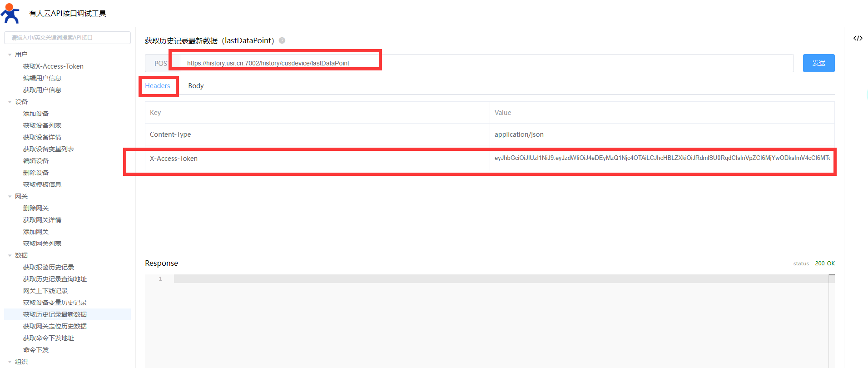
Task: Click the API search input field
Action: coord(67,38)
